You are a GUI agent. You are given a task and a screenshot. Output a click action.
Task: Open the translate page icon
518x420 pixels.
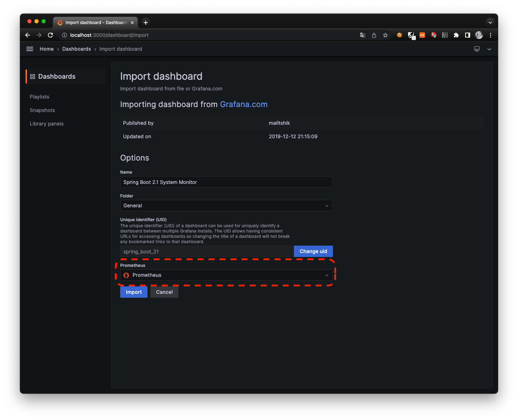pyautogui.click(x=363, y=35)
